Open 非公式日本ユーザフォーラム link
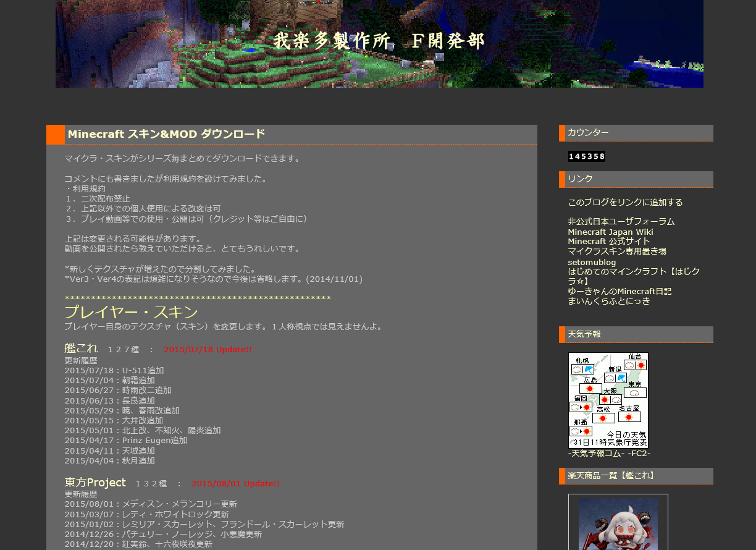The width and height of the screenshot is (756, 550). tap(621, 221)
